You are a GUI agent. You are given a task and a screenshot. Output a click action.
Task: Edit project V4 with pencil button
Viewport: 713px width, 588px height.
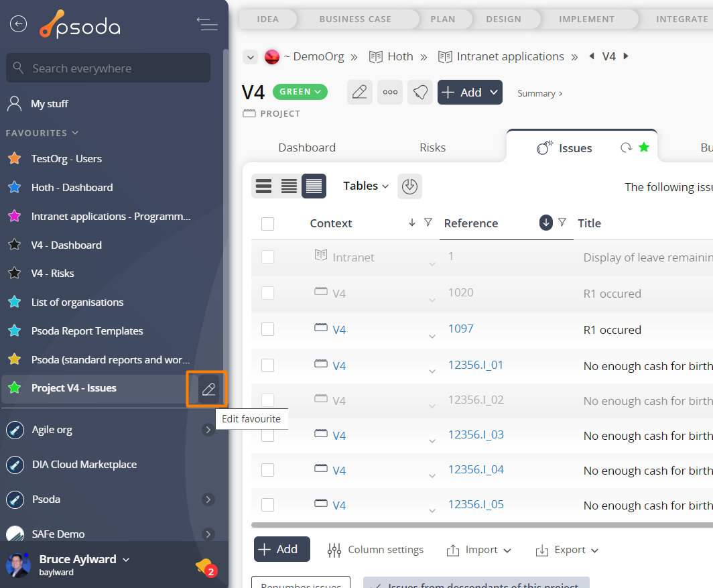(360, 93)
